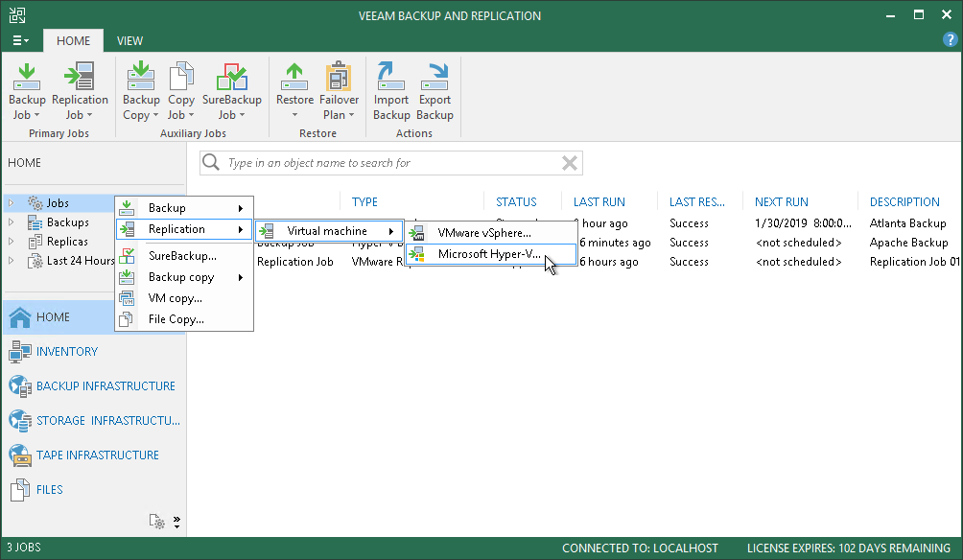Open the help question mark icon
The height and width of the screenshot is (560, 963).
(950, 40)
